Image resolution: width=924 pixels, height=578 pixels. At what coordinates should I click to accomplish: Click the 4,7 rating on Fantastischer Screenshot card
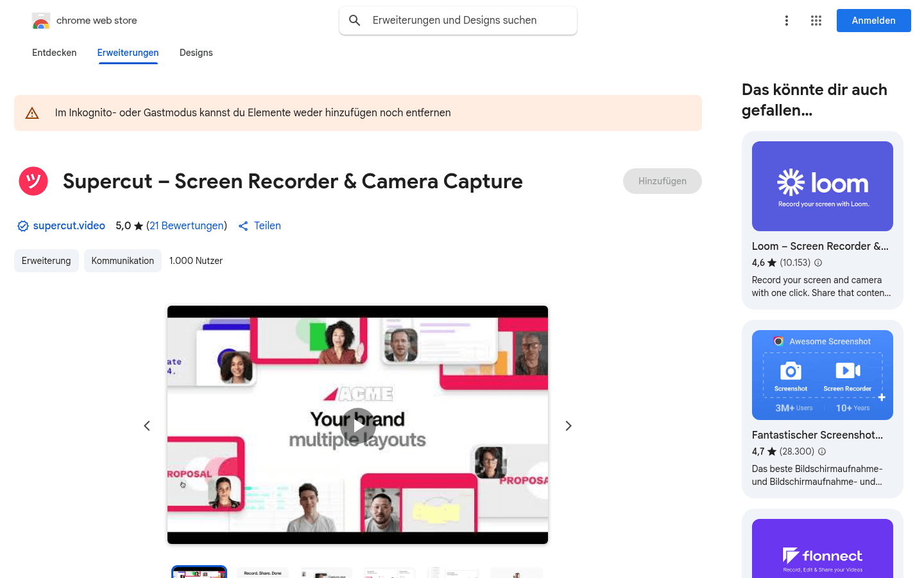pyautogui.click(x=758, y=451)
